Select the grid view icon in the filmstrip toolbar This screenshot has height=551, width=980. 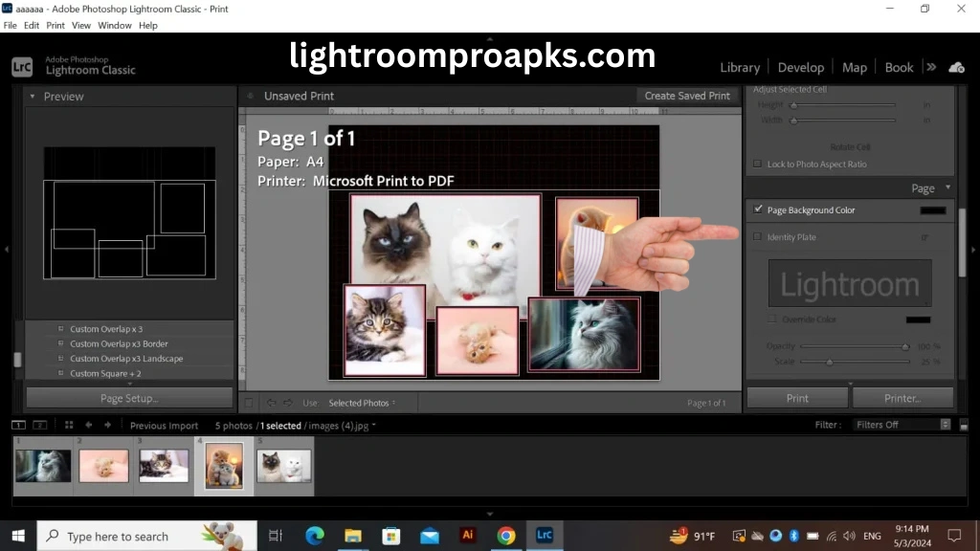point(68,424)
